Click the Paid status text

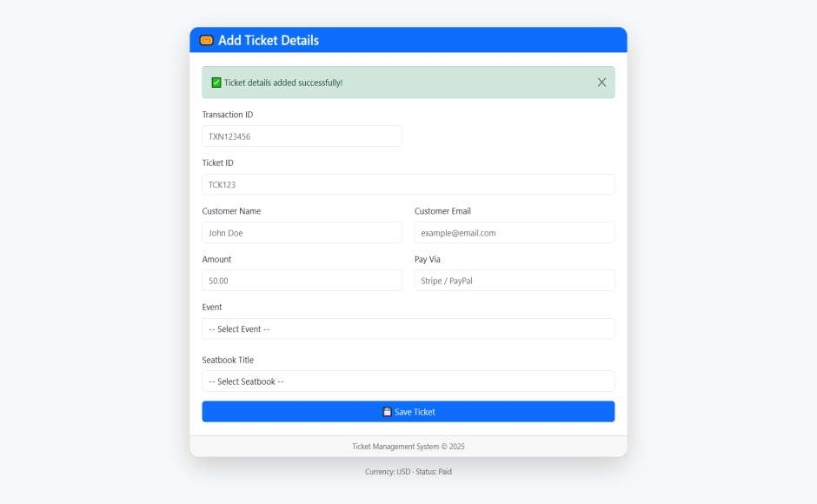[x=445, y=472]
